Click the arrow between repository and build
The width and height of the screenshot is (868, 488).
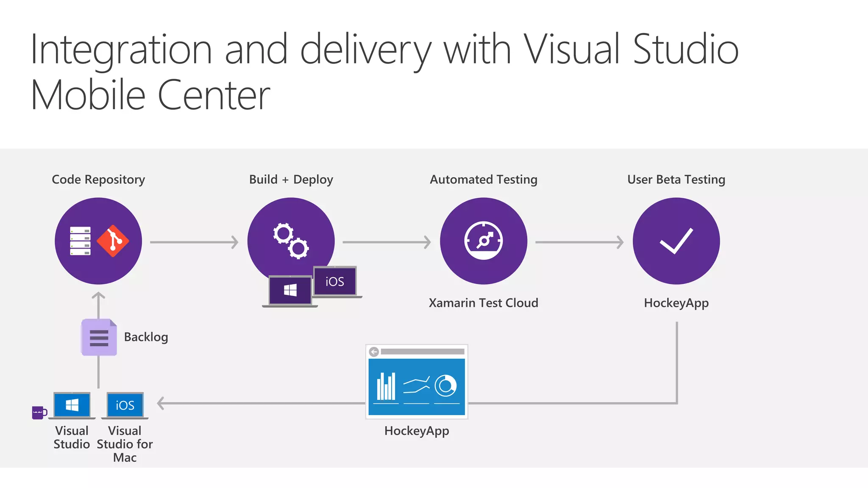tap(194, 242)
